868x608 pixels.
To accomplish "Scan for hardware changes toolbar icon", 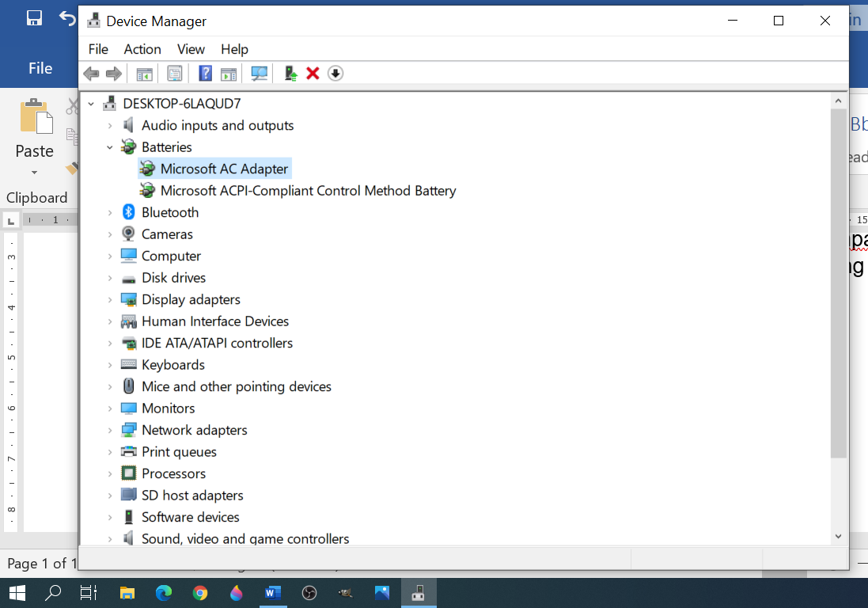I will pyautogui.click(x=259, y=73).
